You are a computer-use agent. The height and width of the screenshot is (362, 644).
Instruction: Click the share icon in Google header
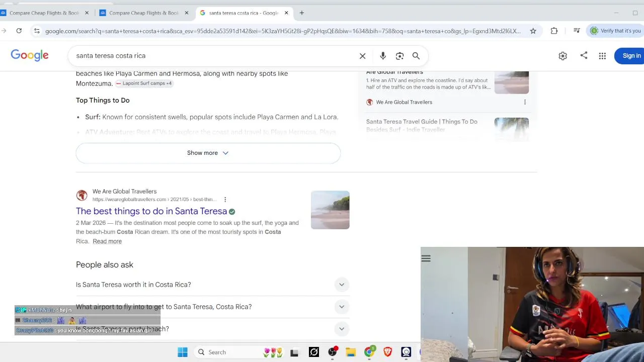point(584,55)
